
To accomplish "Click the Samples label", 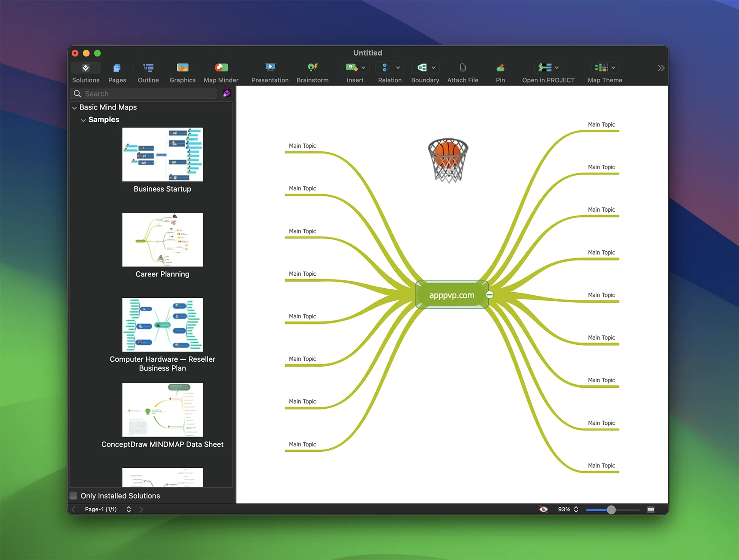I will pyautogui.click(x=104, y=120).
